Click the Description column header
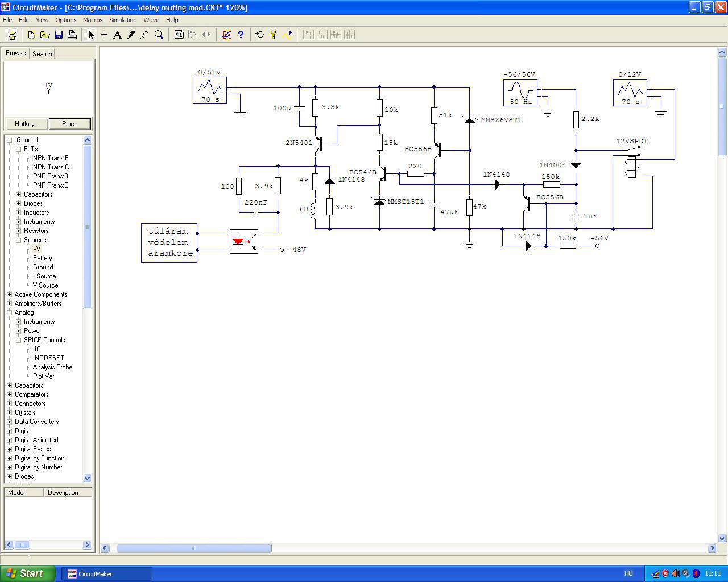This screenshot has width=728, height=582. pos(68,493)
